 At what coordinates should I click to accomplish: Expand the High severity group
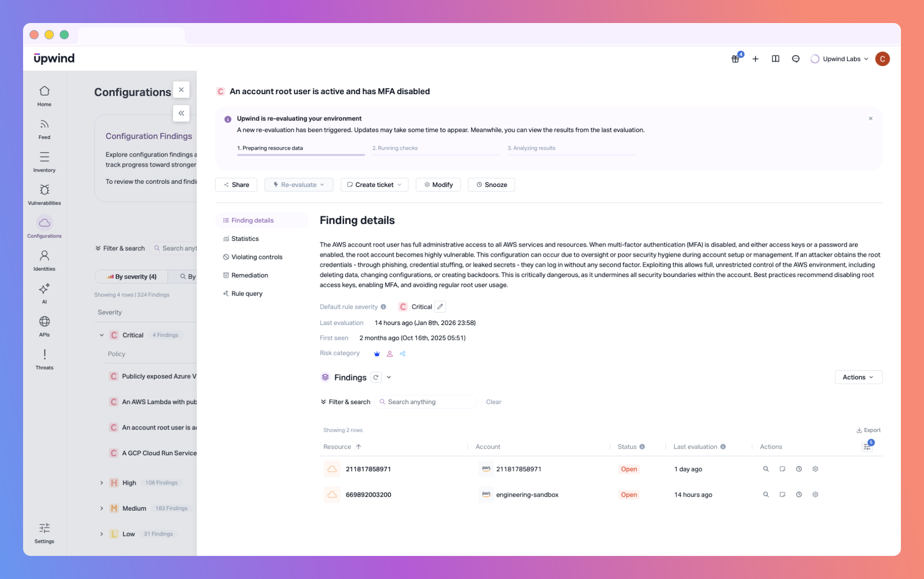pyautogui.click(x=102, y=482)
